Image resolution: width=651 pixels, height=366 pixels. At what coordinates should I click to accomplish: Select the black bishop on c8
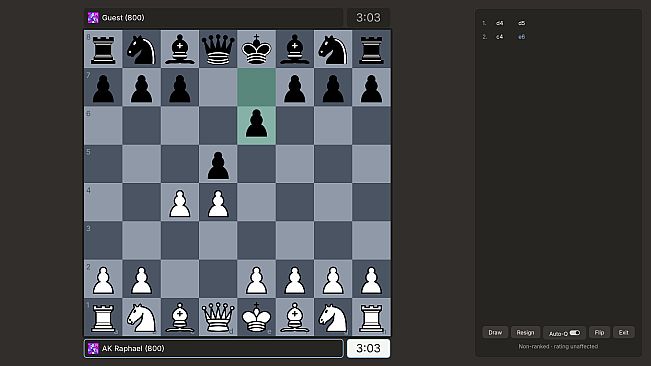click(x=180, y=49)
